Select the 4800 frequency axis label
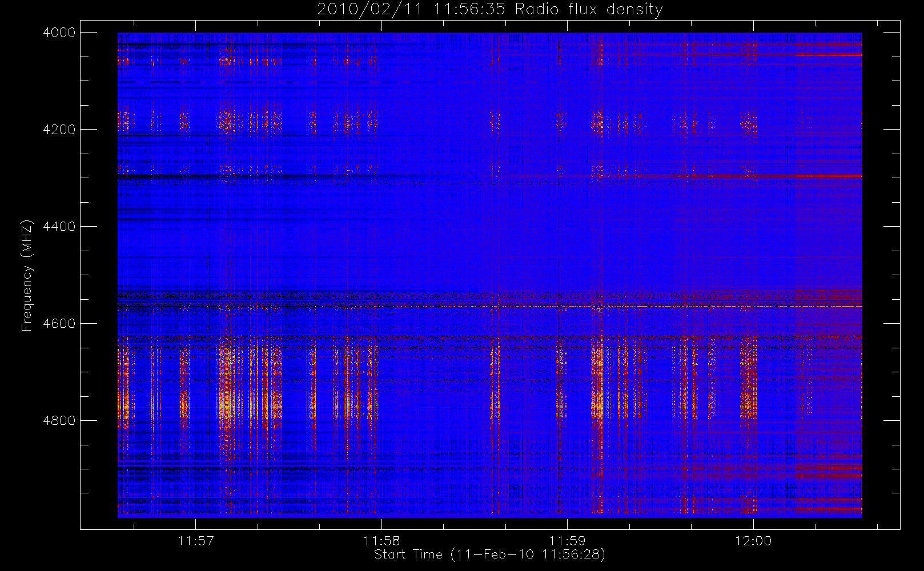The image size is (924, 571). [x=59, y=421]
